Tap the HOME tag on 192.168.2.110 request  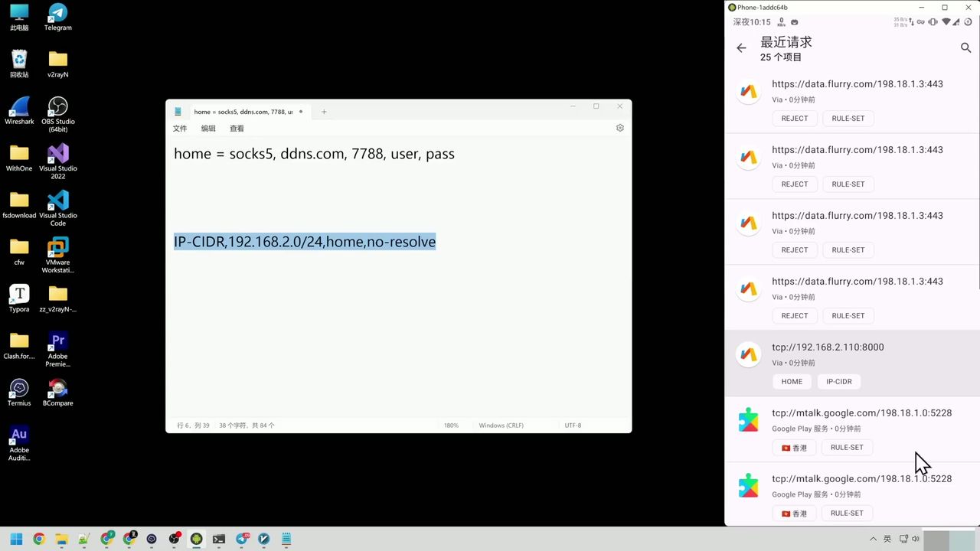pos(792,382)
